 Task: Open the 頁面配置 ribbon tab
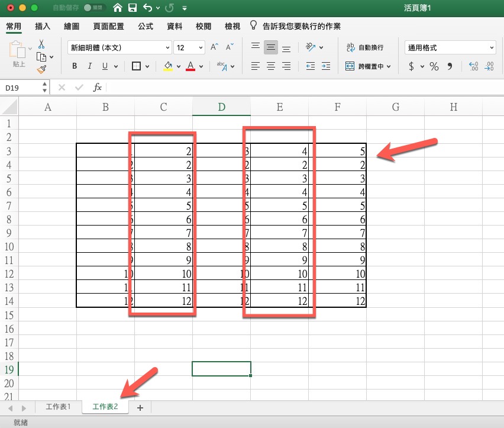click(108, 26)
